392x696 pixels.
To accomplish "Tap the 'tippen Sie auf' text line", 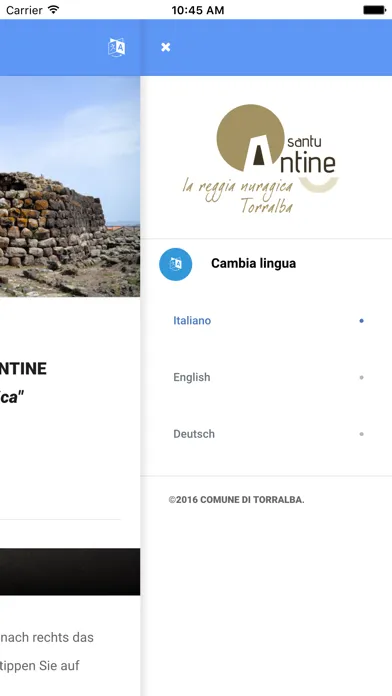I will tap(40, 666).
